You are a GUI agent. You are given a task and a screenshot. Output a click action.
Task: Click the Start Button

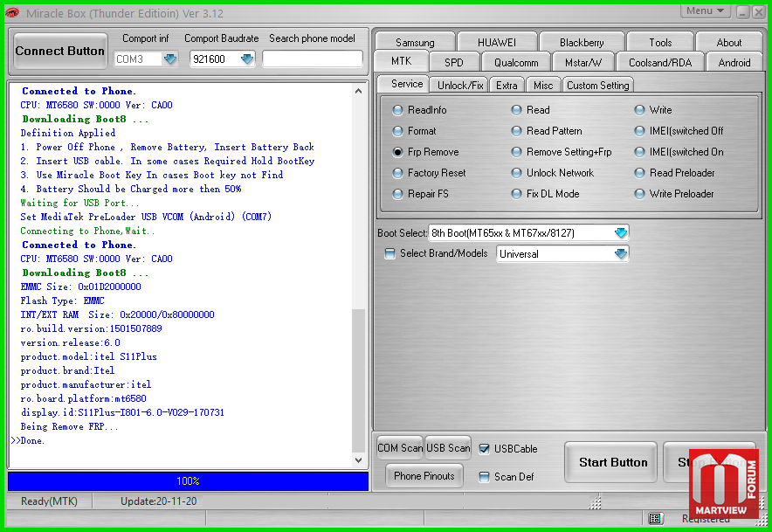click(x=610, y=462)
